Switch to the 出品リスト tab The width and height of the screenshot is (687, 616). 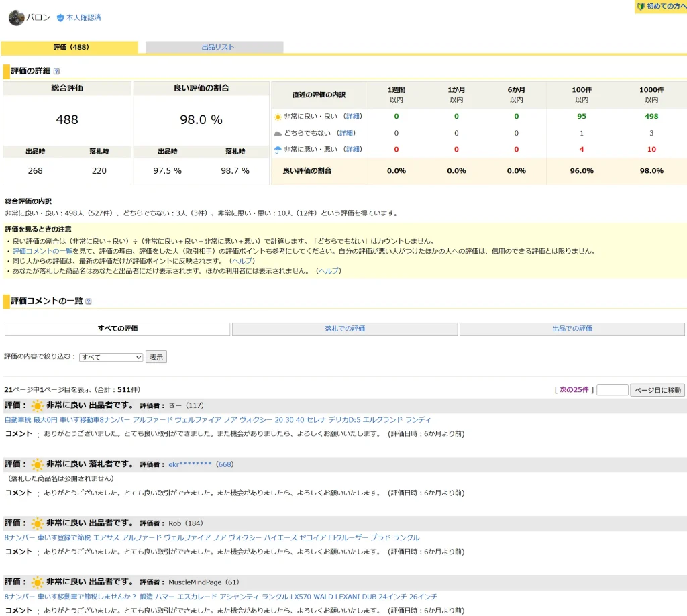tap(217, 48)
